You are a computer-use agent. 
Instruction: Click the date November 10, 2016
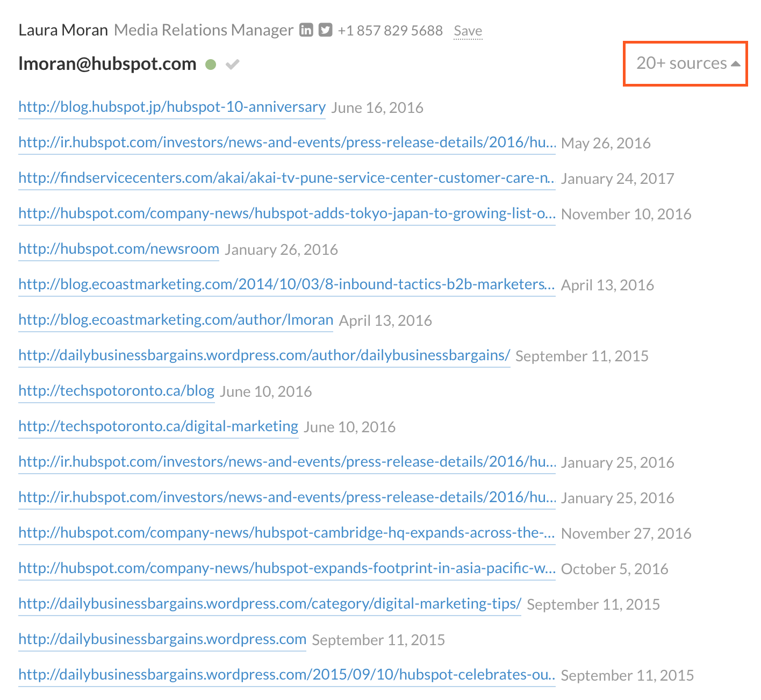[x=626, y=215]
